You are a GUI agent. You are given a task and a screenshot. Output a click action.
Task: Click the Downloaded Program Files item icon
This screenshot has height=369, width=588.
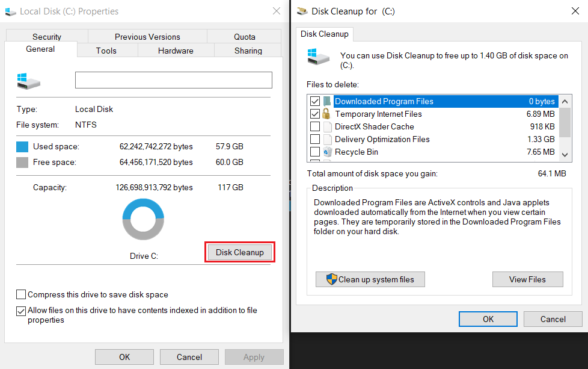tap(326, 101)
